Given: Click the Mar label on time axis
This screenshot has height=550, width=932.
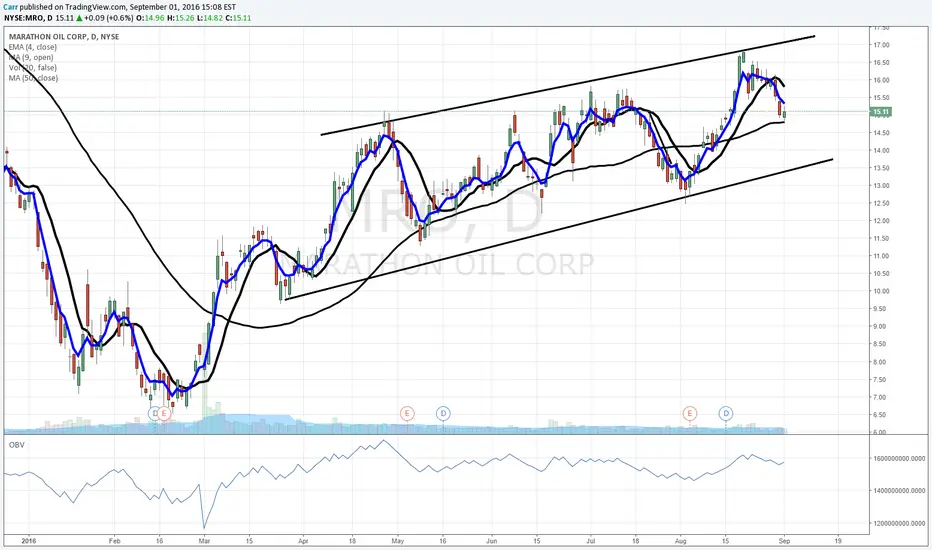Looking at the screenshot, I should point(204,541).
